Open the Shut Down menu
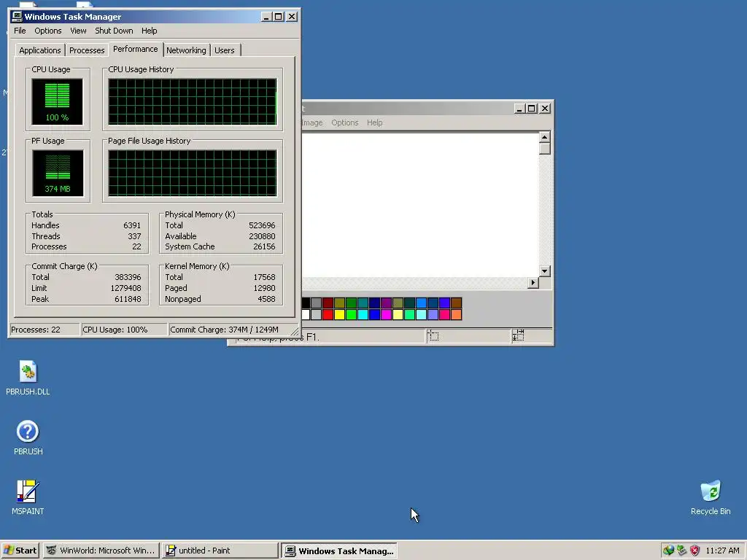 (x=114, y=31)
